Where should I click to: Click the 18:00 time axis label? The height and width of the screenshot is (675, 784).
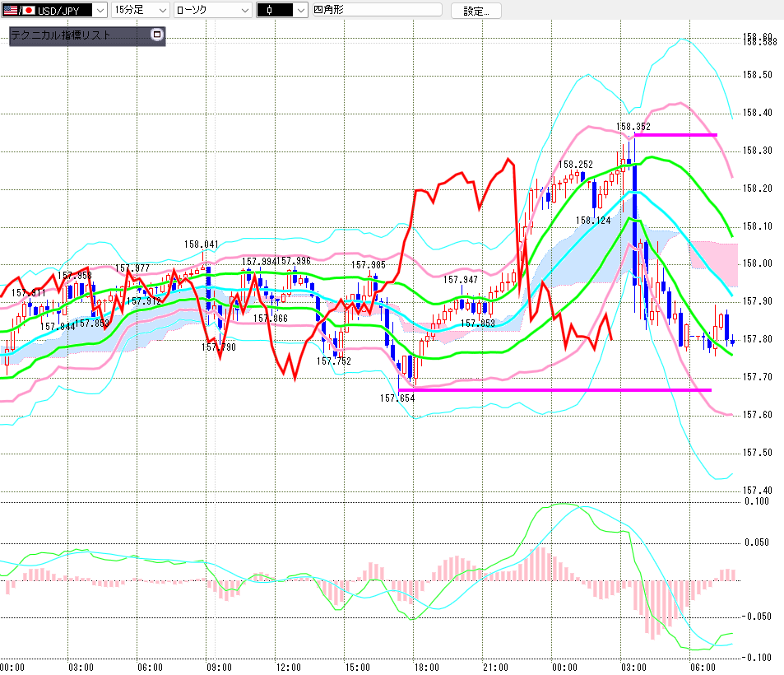pyautogui.click(x=426, y=668)
